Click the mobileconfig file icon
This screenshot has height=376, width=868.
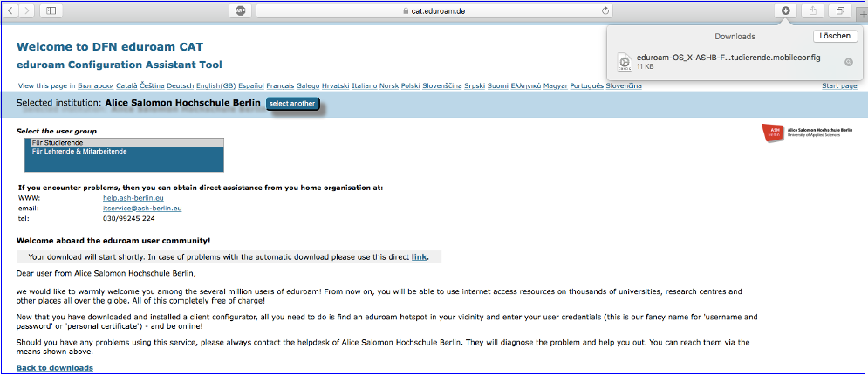pyautogui.click(x=625, y=61)
